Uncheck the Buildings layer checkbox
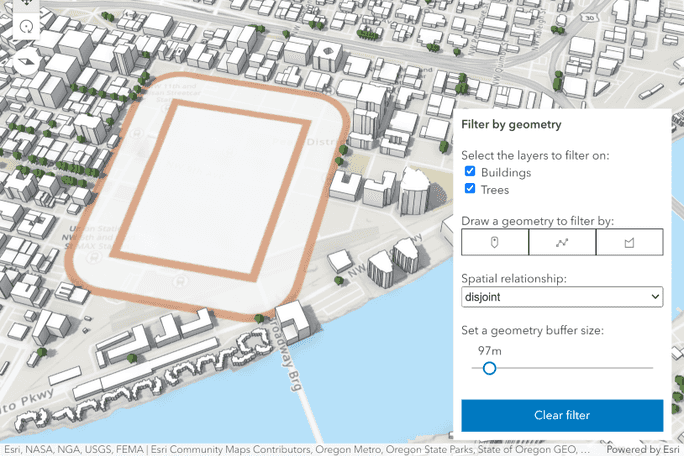The image size is (684, 456). 470,172
